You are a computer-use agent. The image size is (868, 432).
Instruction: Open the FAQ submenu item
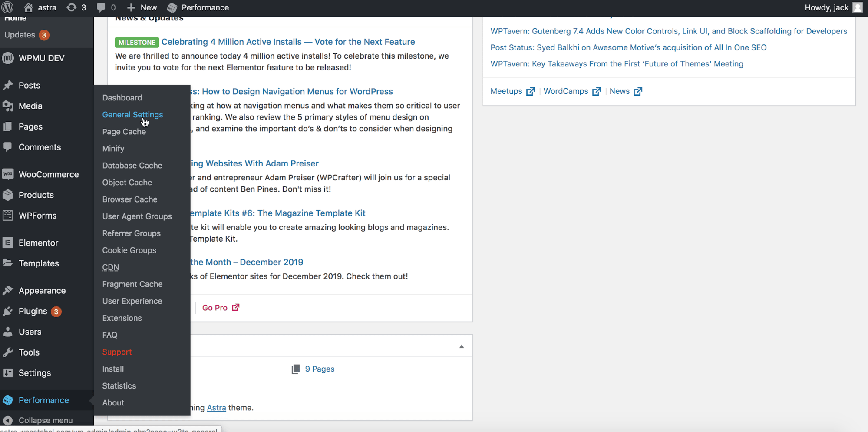109,335
